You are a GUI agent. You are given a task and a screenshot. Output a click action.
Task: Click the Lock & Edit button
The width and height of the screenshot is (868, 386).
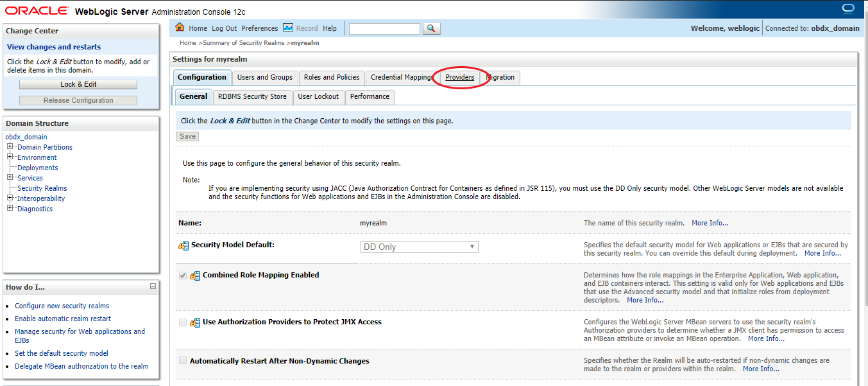coord(78,84)
